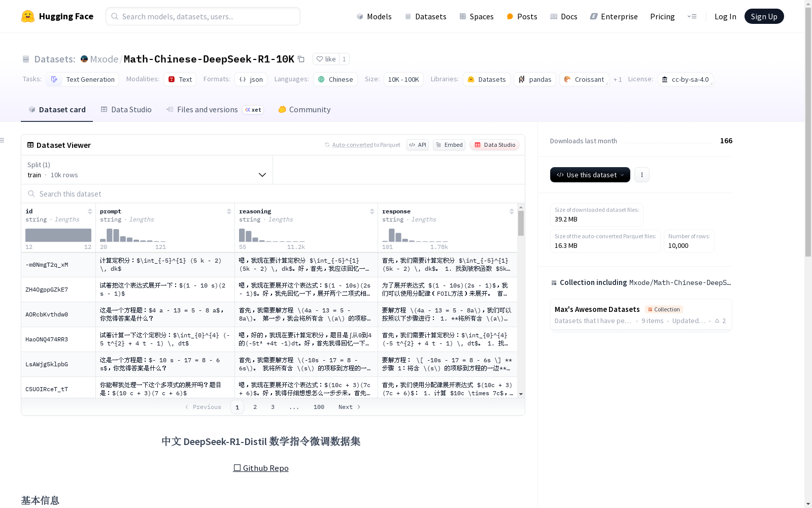
Task: Open the Mxode profile link in title
Action: point(104,59)
